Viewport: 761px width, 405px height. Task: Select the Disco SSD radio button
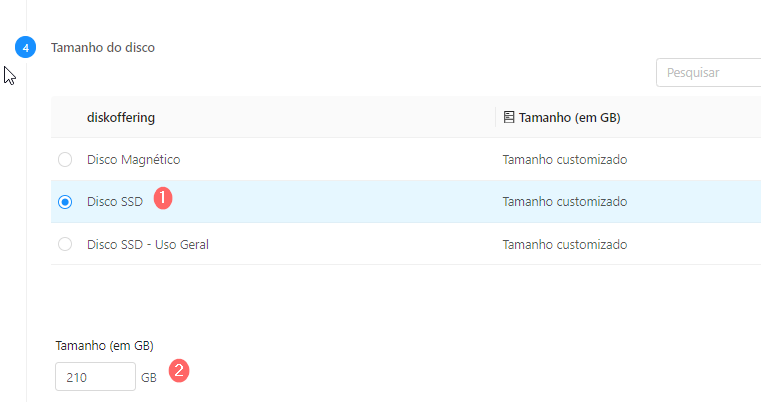[65, 202]
